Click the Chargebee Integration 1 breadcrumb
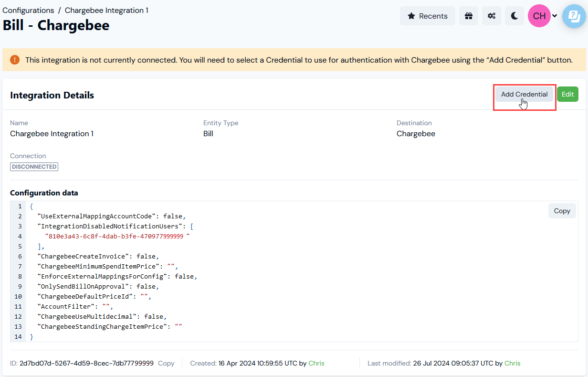The height and width of the screenshot is (377, 588). pos(106,10)
